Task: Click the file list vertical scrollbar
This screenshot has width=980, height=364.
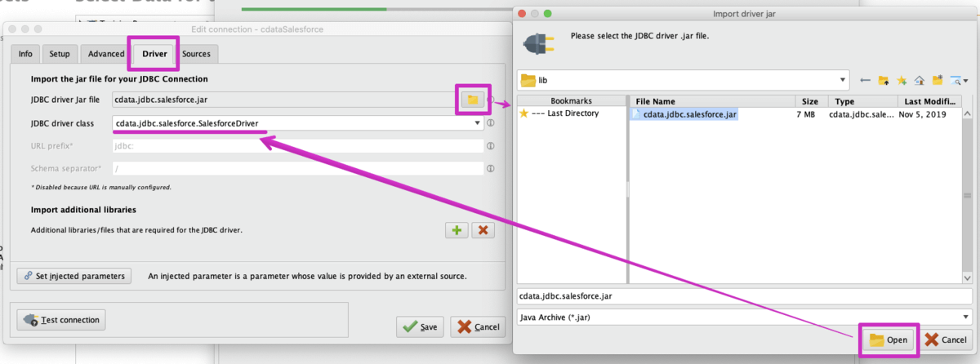Action: 968,194
